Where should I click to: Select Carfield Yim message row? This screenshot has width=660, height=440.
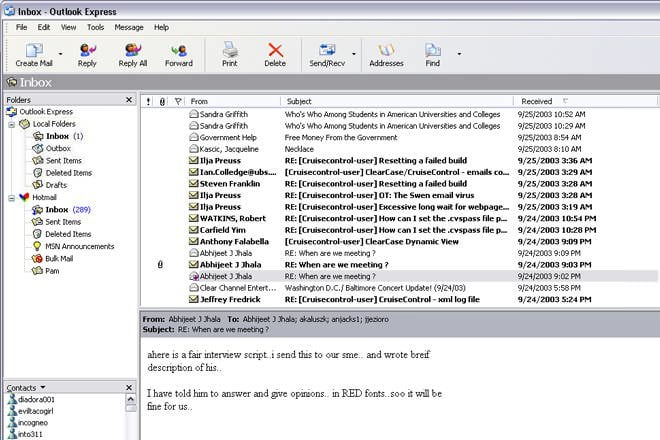click(x=399, y=230)
